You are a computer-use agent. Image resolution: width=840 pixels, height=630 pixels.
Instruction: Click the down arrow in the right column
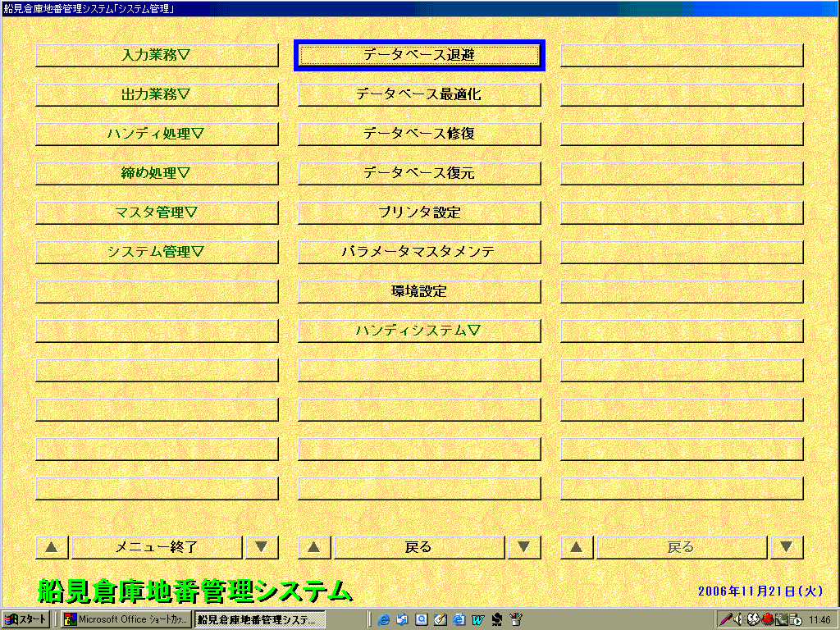point(786,547)
